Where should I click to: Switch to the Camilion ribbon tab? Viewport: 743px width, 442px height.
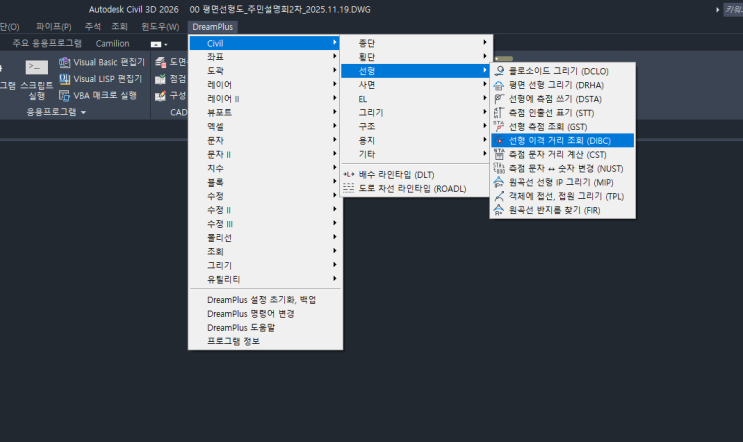[x=112, y=44]
